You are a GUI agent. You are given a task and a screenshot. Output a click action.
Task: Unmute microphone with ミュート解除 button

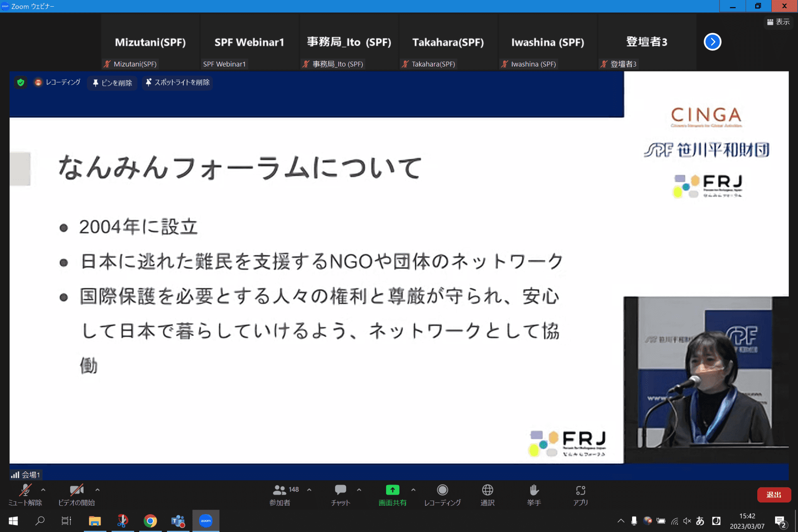pyautogui.click(x=25, y=495)
